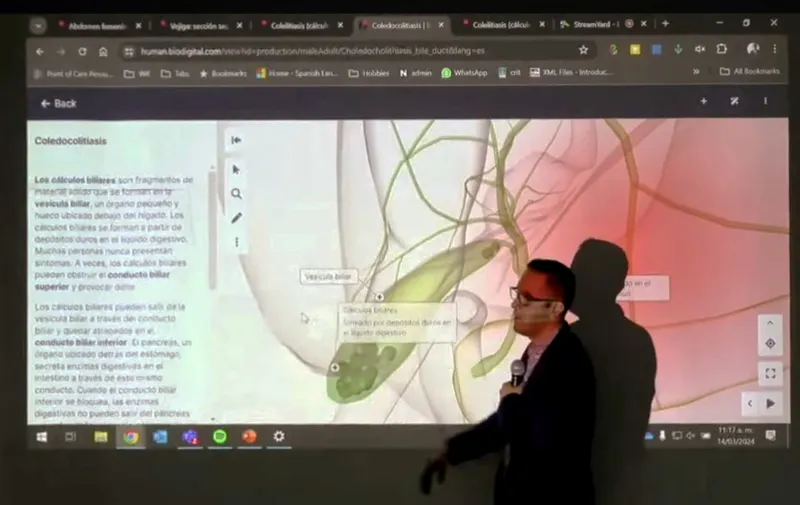This screenshot has width=800, height=505.
Task: Click the info panel vertical scrollbar
Action: point(212,230)
